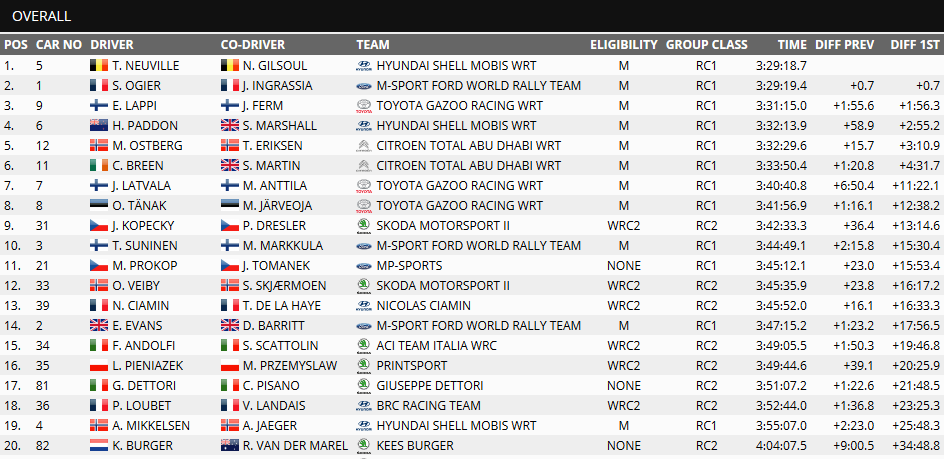Click the time 4:04:07.5
The width and height of the screenshot is (944, 459).
tap(781, 446)
